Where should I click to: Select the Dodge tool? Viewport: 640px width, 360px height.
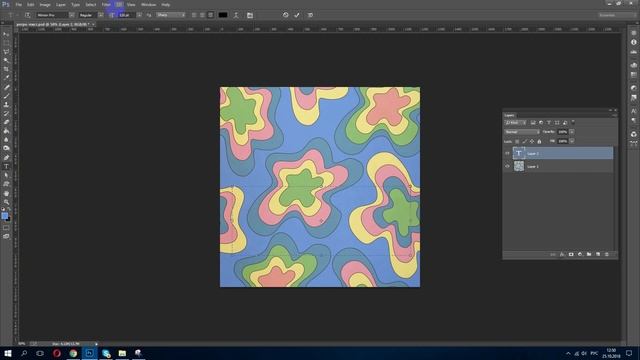click(x=6, y=149)
